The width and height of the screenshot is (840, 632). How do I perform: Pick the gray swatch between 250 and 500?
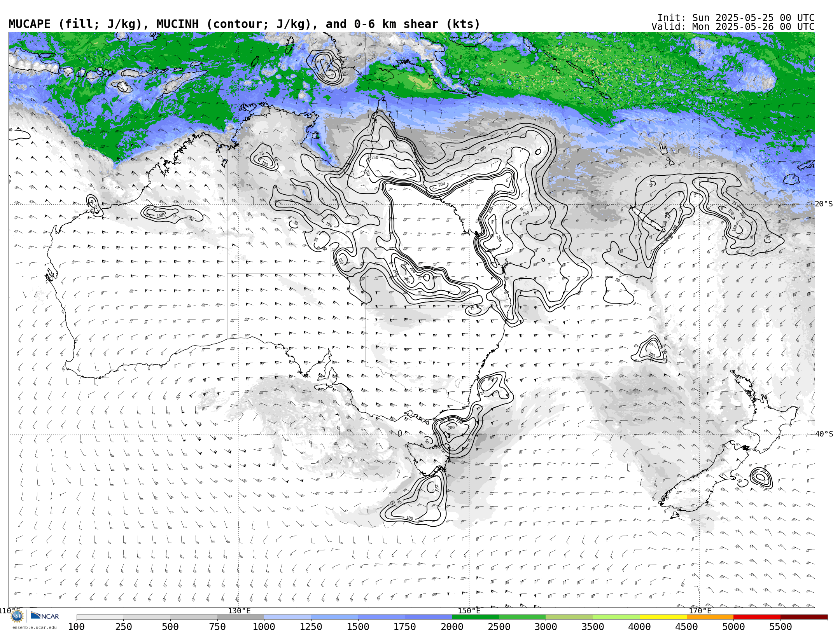point(147,617)
